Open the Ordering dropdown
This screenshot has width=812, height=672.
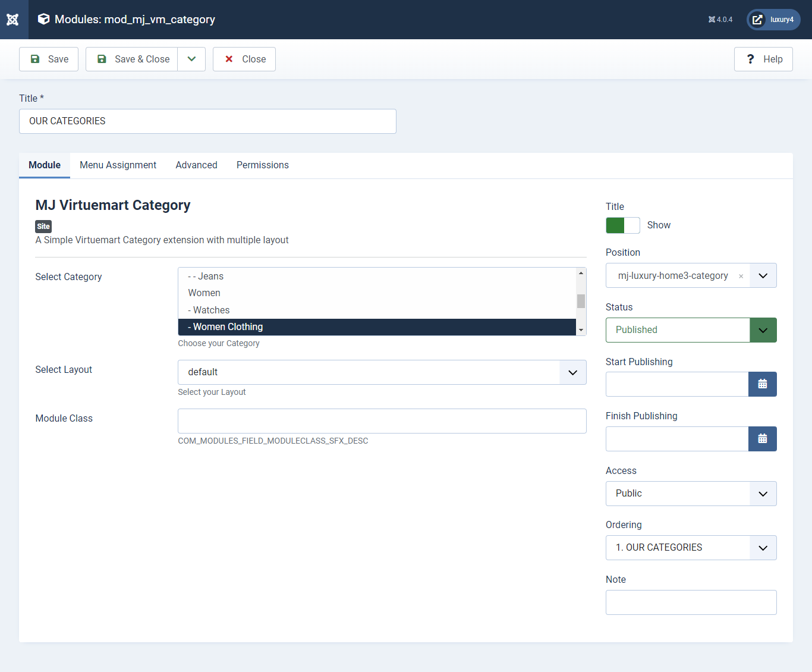click(x=691, y=548)
